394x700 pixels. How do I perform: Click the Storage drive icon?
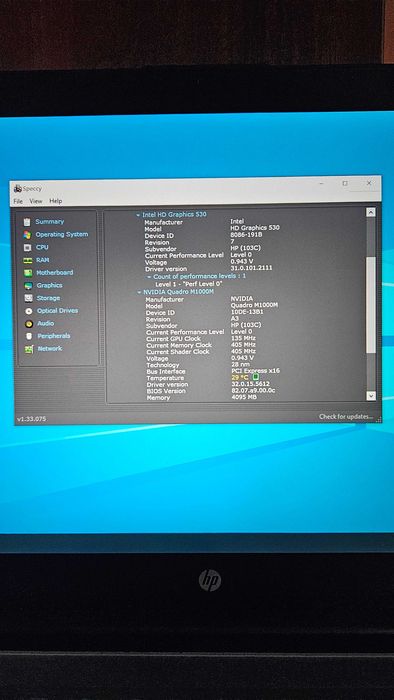(x=28, y=298)
